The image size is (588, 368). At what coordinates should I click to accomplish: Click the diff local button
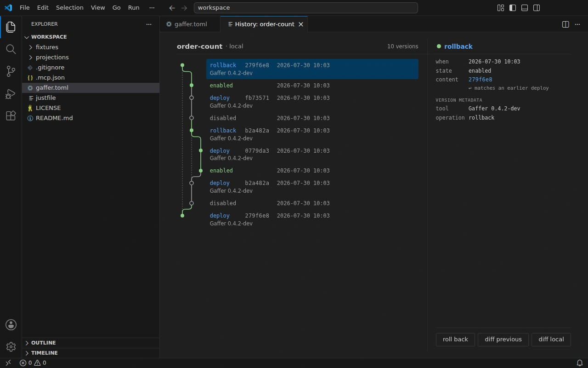[x=551, y=339]
